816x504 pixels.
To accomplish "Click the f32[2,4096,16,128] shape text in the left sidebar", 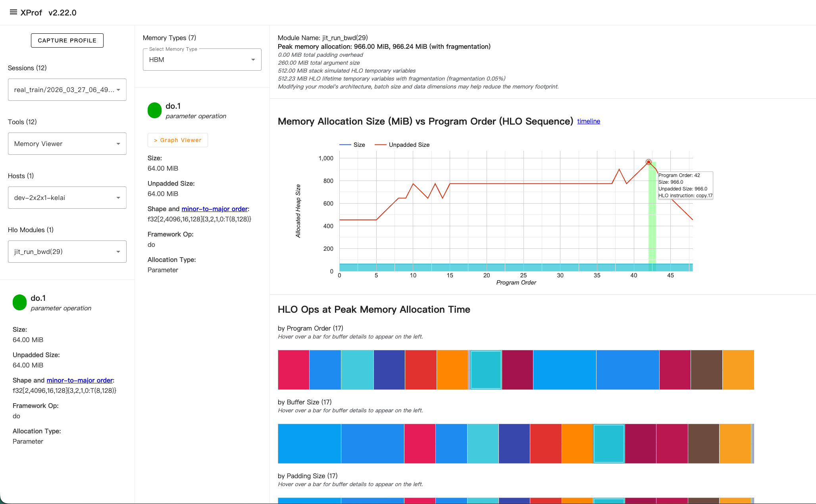I will (64, 391).
